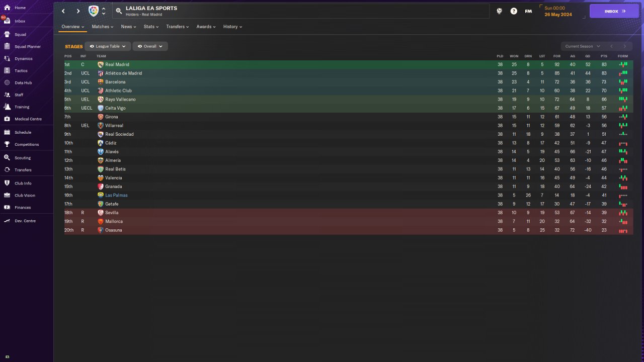The image size is (644, 362).
Task: Click Girona's form indicator
Action: 623,117
